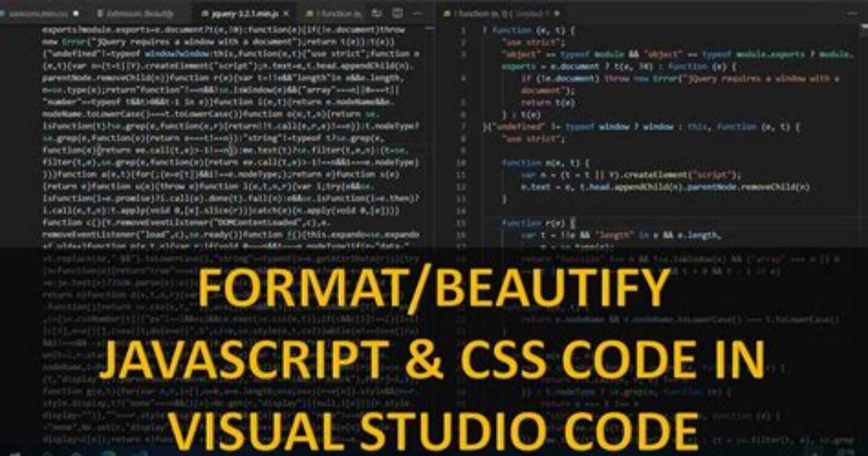Click the "use strict" text on line 2
Viewport: 868px width, 456px height.
[x=533, y=42]
